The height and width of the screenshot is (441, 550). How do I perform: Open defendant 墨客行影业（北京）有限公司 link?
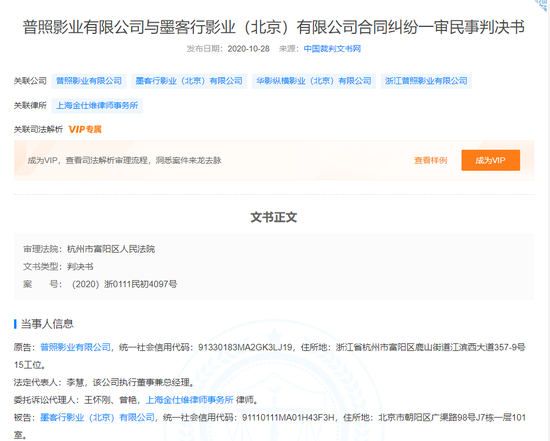pos(97,417)
